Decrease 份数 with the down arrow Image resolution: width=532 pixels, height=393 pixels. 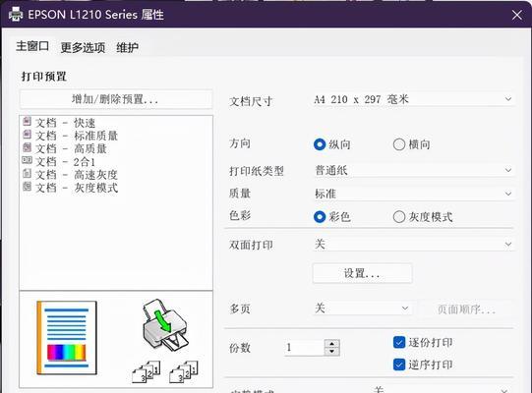(331, 352)
